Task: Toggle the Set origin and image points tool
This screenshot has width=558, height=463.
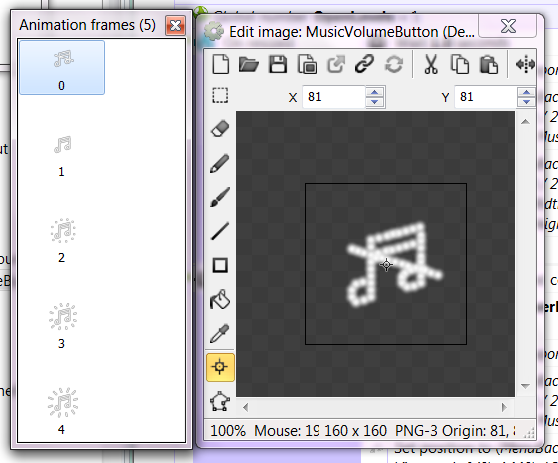Action: tap(220, 367)
